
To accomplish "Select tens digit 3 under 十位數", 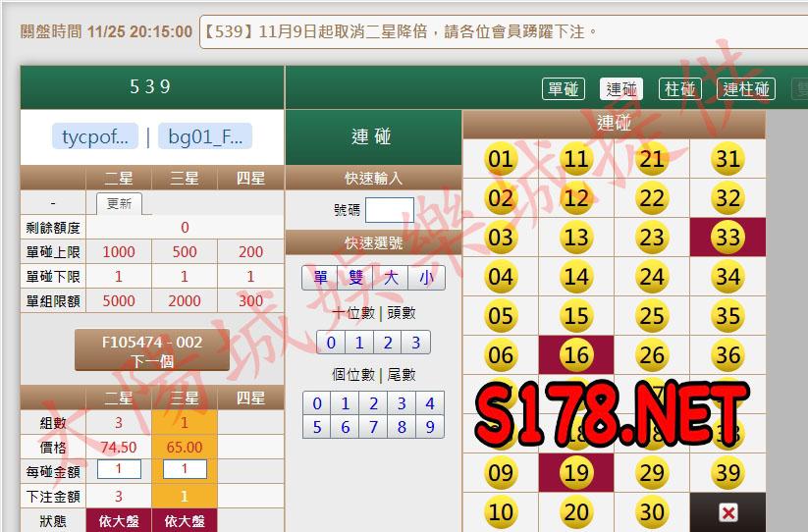I will click(x=416, y=342).
